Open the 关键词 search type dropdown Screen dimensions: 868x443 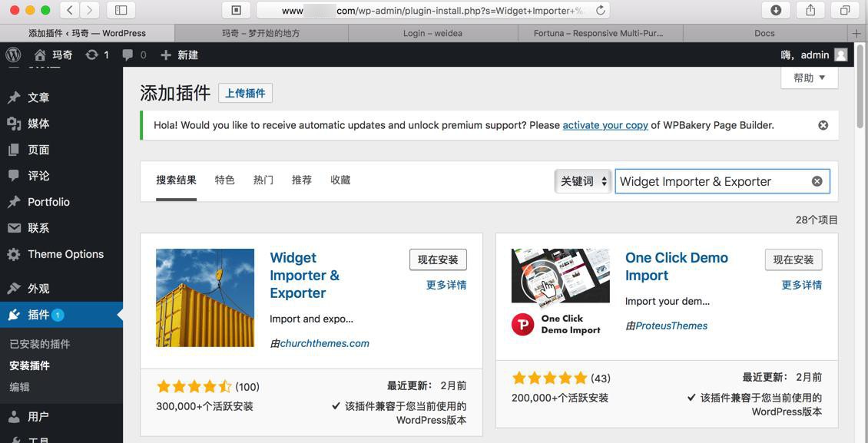tap(584, 181)
